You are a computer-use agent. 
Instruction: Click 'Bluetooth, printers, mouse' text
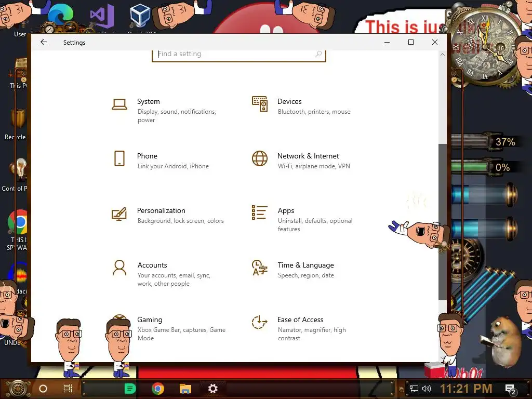pyautogui.click(x=314, y=112)
